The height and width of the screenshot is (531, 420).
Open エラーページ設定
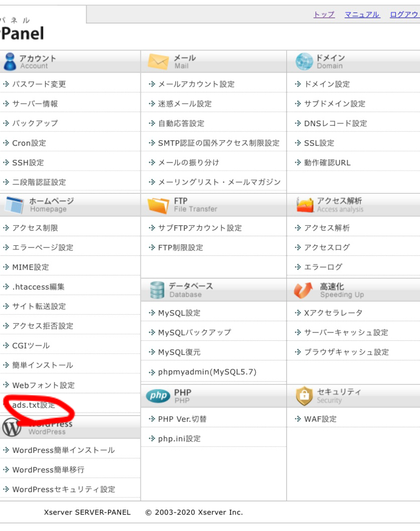point(43,247)
